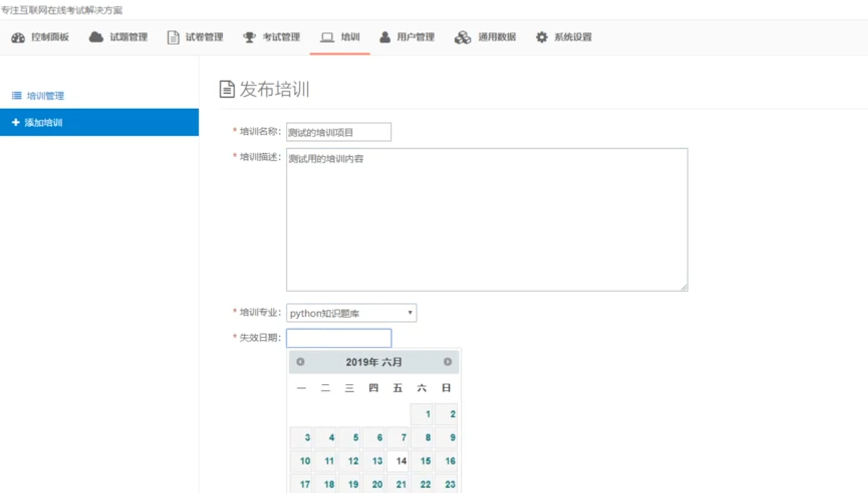The height and width of the screenshot is (493, 868).
Task: Click the 五 weekday header in calendar
Action: coord(398,388)
